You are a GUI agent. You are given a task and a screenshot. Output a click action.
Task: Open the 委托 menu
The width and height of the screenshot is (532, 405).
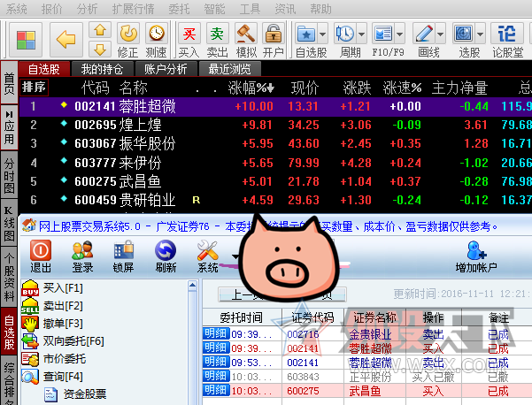point(179,9)
